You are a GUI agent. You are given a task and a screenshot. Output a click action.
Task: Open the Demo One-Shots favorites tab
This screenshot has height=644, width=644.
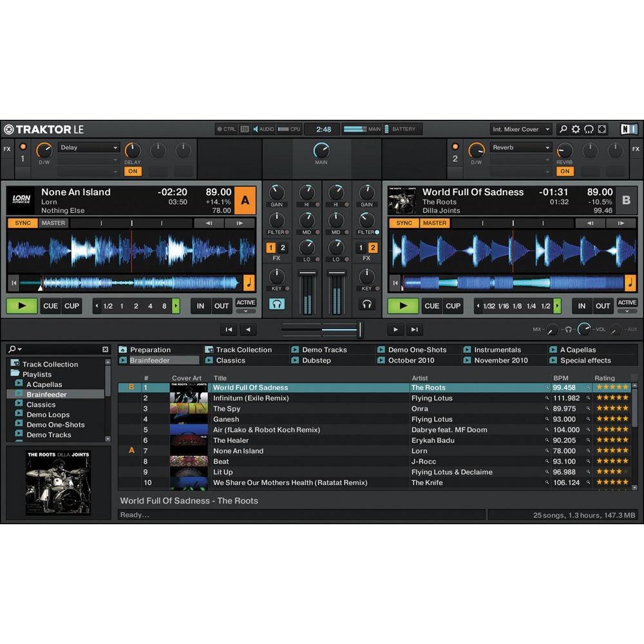[417, 349]
